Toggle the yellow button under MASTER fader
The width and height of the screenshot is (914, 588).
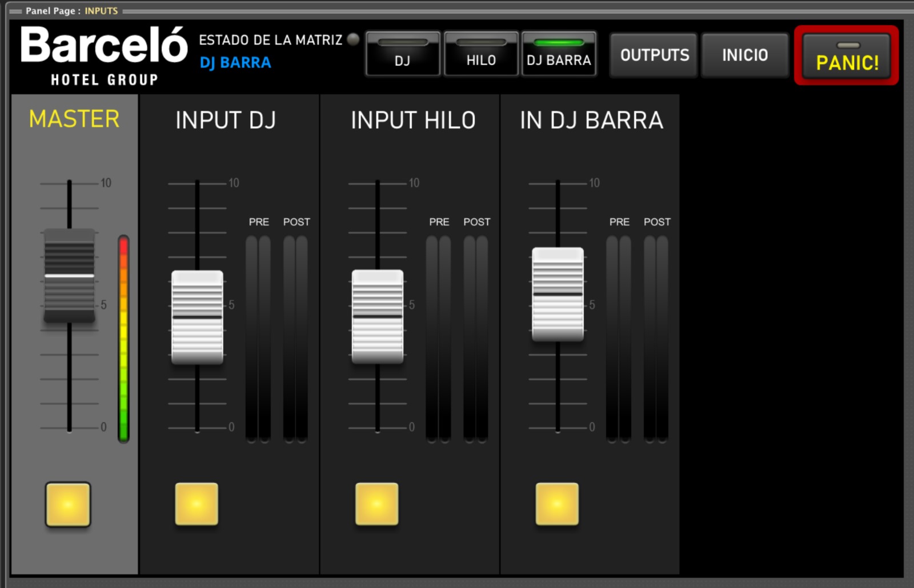click(68, 504)
